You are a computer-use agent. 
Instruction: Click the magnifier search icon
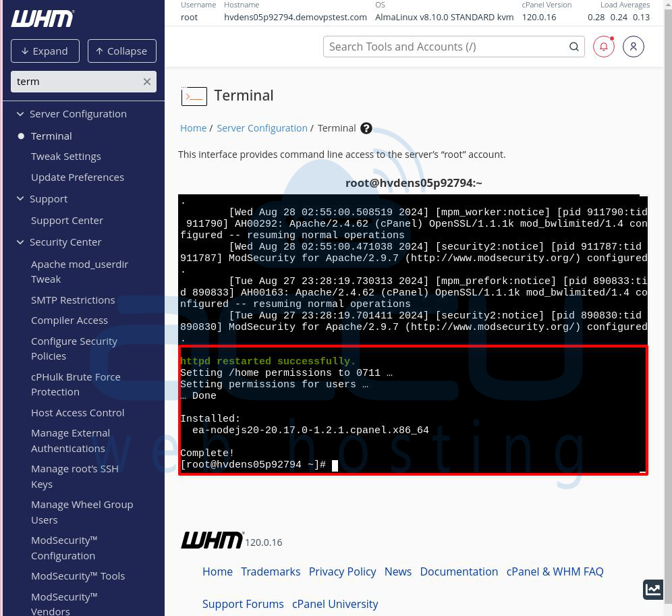(574, 47)
